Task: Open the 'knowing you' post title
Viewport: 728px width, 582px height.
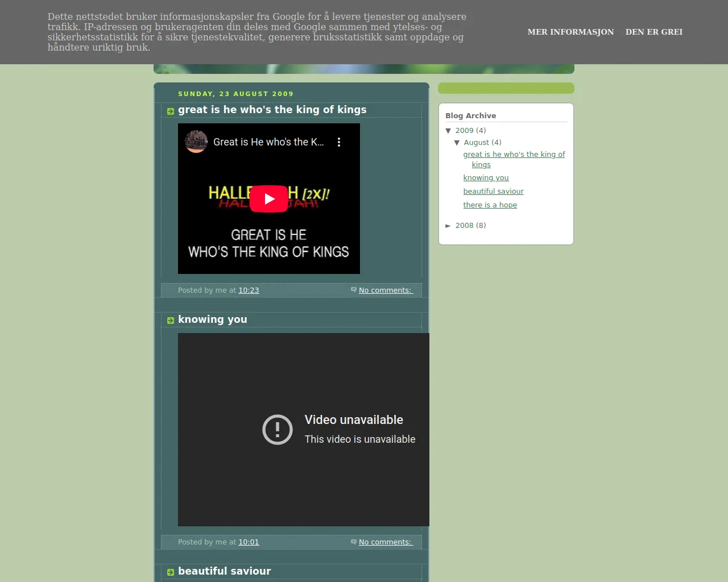Action: pos(213,319)
